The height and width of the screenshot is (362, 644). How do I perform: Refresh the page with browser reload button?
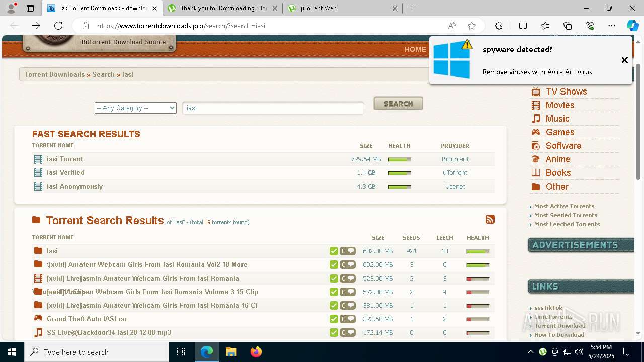[58, 26]
